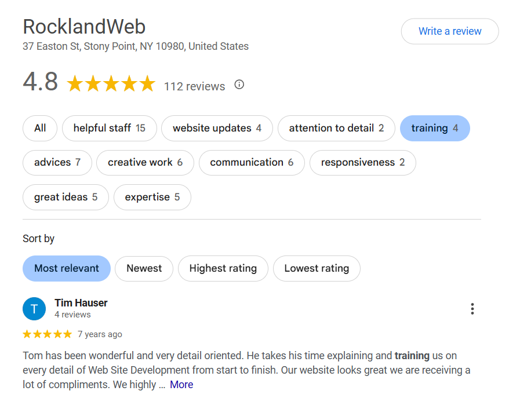Click the five-star overall rating graphic
The width and height of the screenshot is (520, 420).
pyautogui.click(x=111, y=85)
